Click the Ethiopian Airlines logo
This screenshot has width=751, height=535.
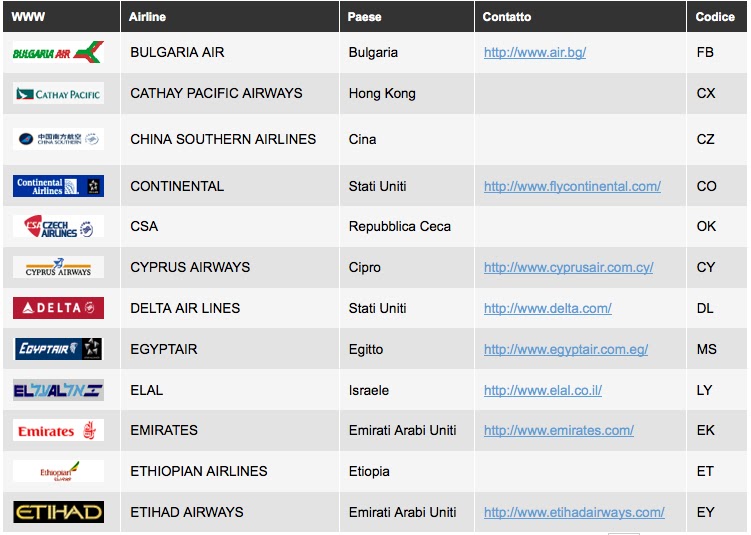(x=58, y=471)
